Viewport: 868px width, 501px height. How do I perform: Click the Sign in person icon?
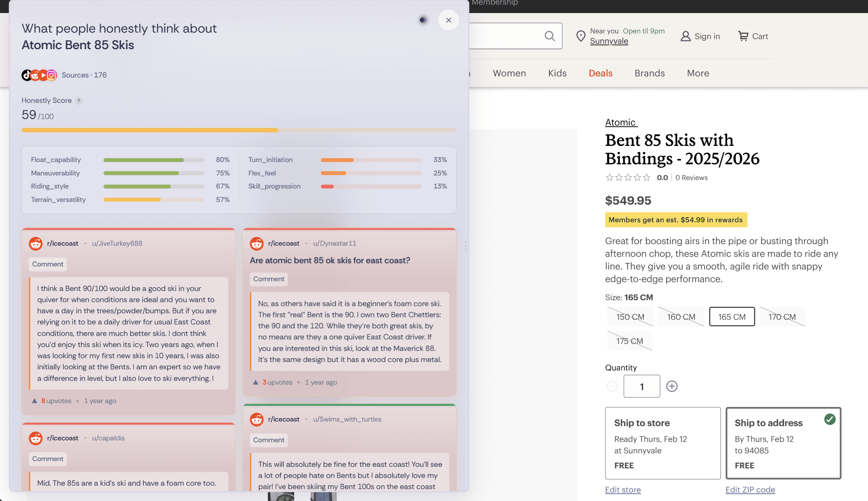[x=685, y=36]
